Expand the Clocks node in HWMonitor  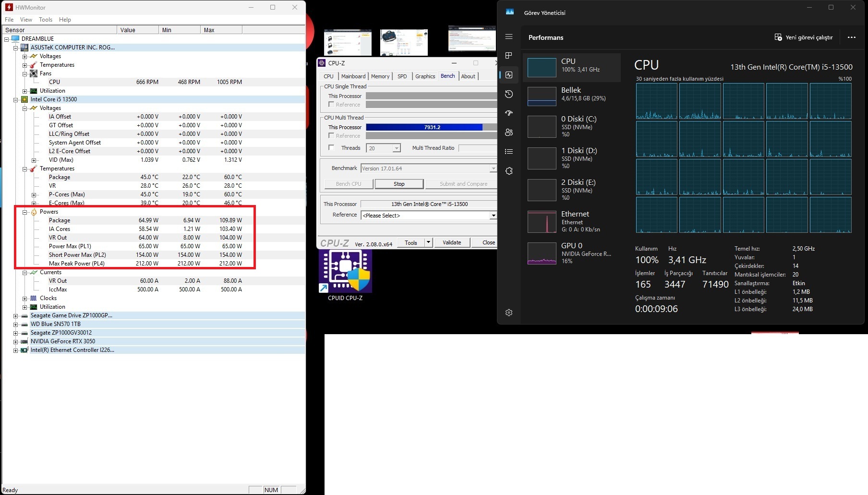pyautogui.click(x=24, y=298)
